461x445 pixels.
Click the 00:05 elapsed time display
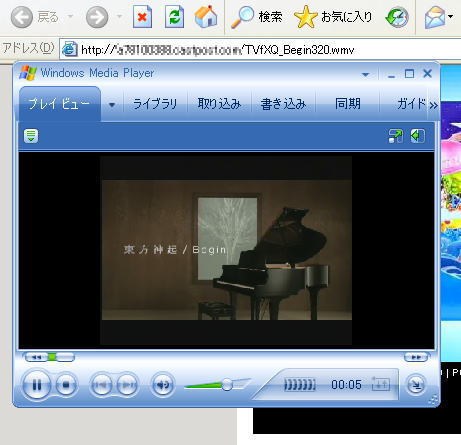coord(346,385)
